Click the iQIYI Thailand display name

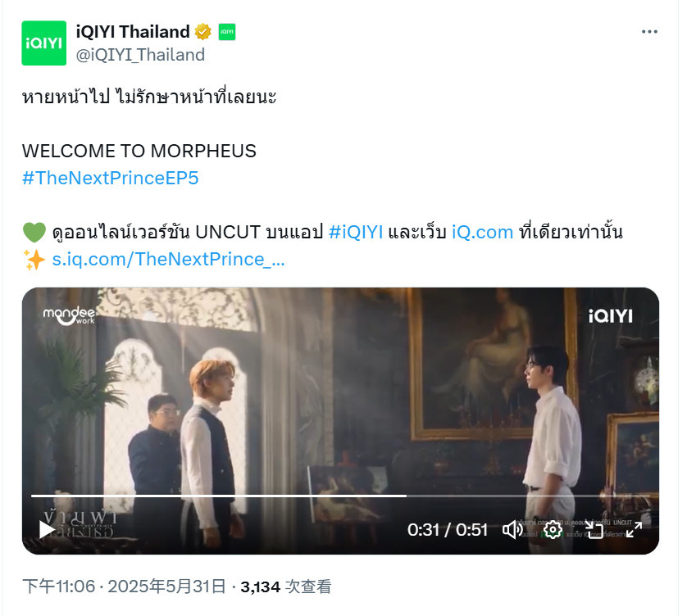[x=133, y=31]
